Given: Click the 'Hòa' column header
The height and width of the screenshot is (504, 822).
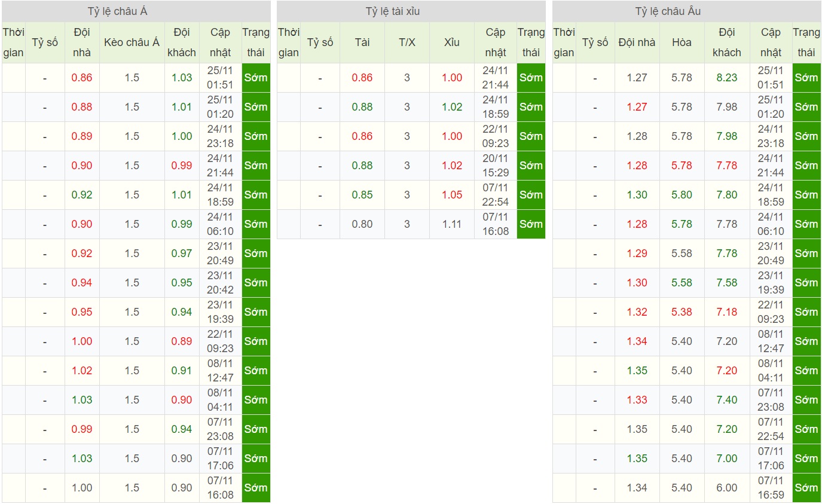Looking at the screenshot, I should coord(682,42).
